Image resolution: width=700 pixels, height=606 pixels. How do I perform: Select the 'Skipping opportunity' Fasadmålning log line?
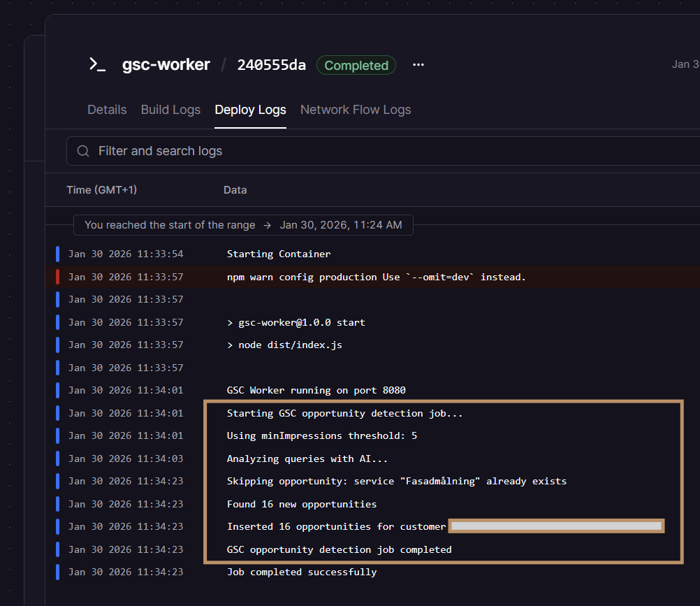(x=396, y=482)
